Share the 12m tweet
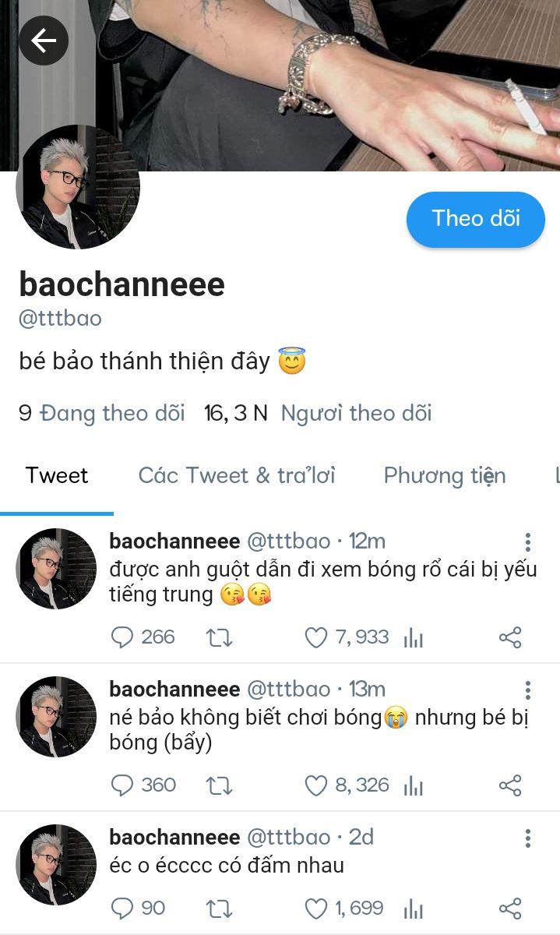Viewport: 560px width, 935px height. click(x=510, y=638)
